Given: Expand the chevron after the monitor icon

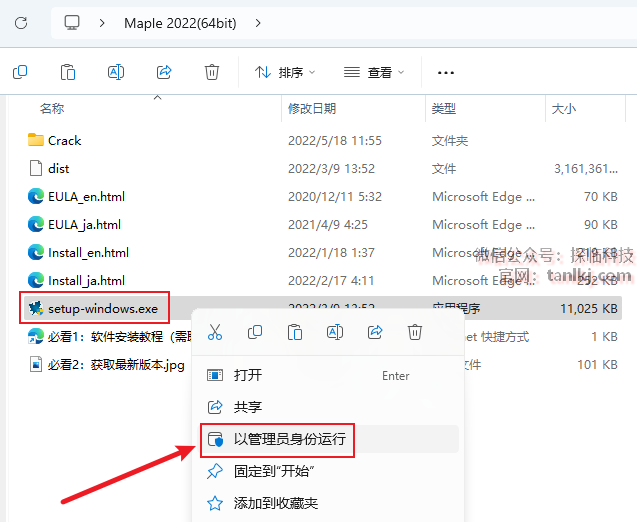Looking at the screenshot, I should click(x=102, y=23).
